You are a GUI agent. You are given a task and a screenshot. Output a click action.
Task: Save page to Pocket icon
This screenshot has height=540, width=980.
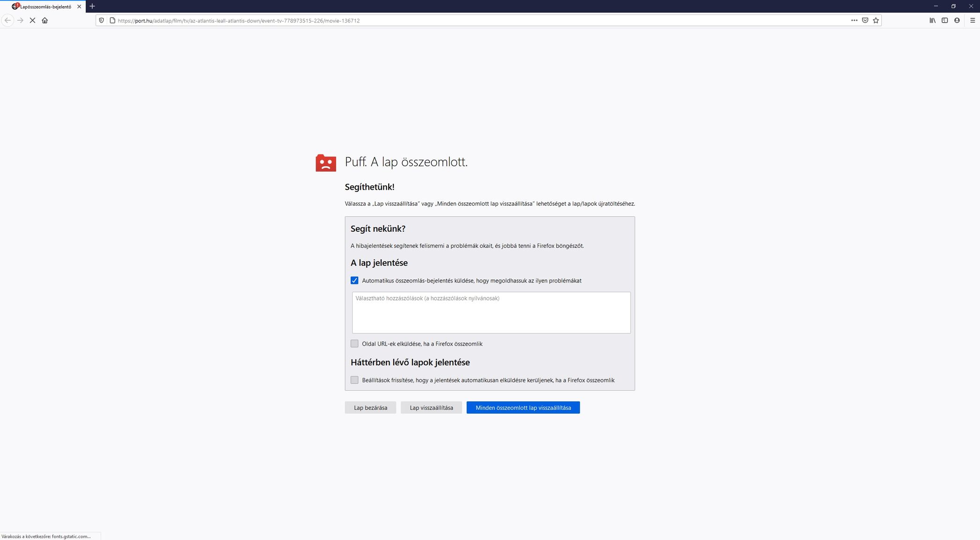[865, 20]
